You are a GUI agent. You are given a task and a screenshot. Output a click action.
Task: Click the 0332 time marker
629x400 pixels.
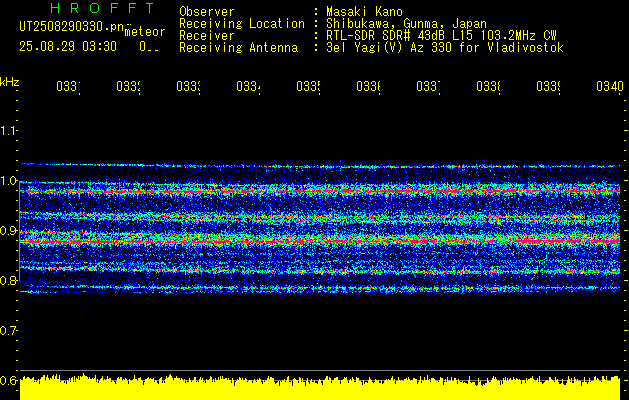128,87
